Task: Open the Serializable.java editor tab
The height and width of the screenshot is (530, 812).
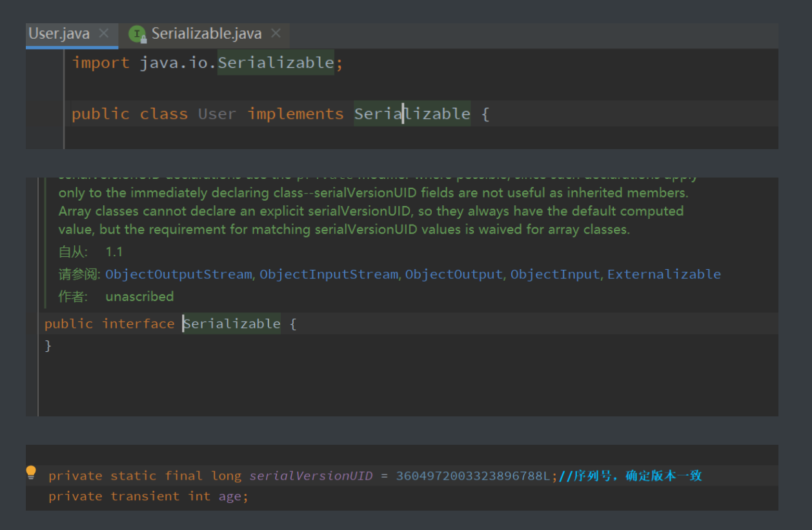Action: click(207, 34)
